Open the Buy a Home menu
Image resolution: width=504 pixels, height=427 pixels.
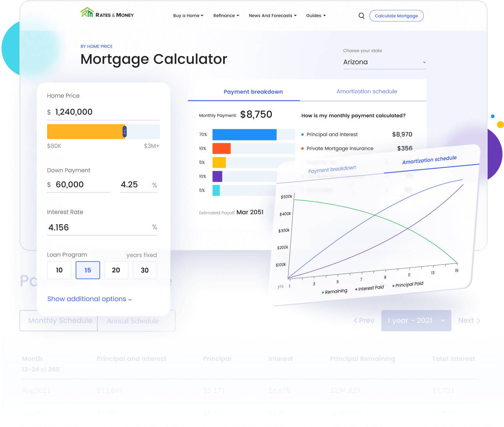[188, 16]
